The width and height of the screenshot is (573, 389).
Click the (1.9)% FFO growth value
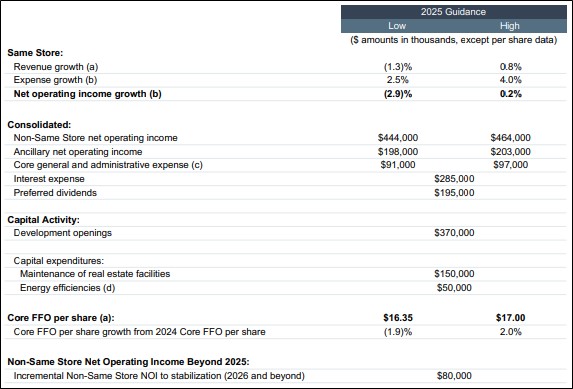pos(398,332)
